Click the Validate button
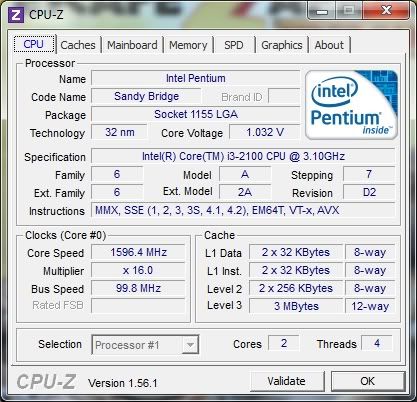The width and height of the screenshot is (417, 402). coord(287,381)
